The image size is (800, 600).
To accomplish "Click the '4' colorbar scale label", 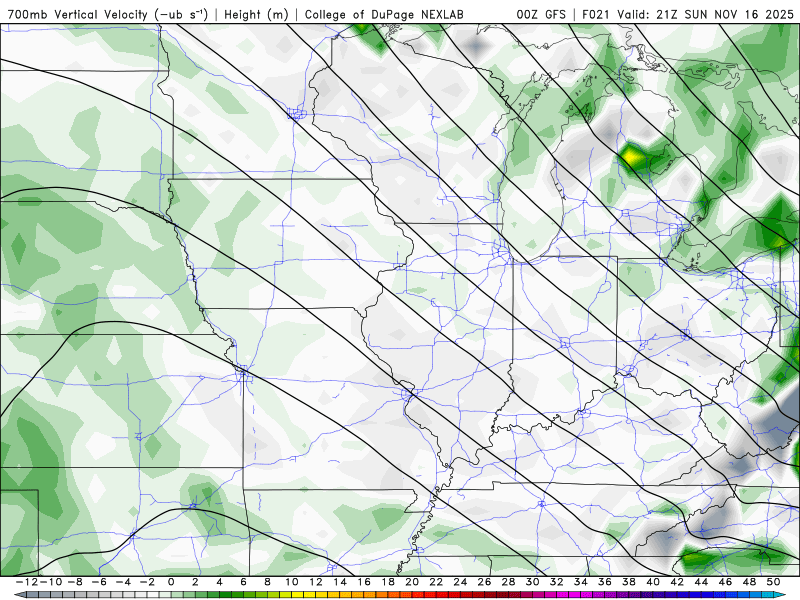I will [219, 582].
